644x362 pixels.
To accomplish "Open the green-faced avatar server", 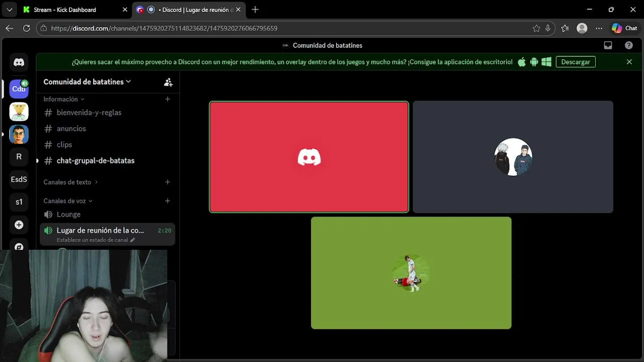I will (x=19, y=134).
